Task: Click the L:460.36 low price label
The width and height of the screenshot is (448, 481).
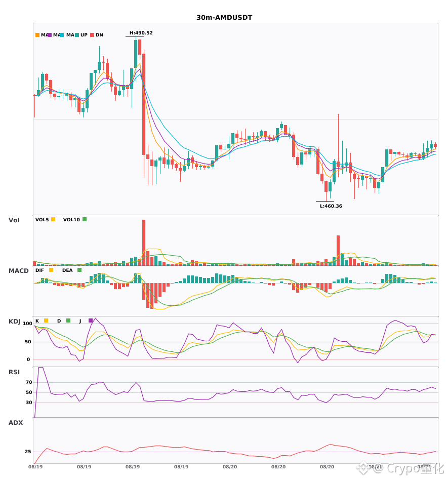Action: 331,206
